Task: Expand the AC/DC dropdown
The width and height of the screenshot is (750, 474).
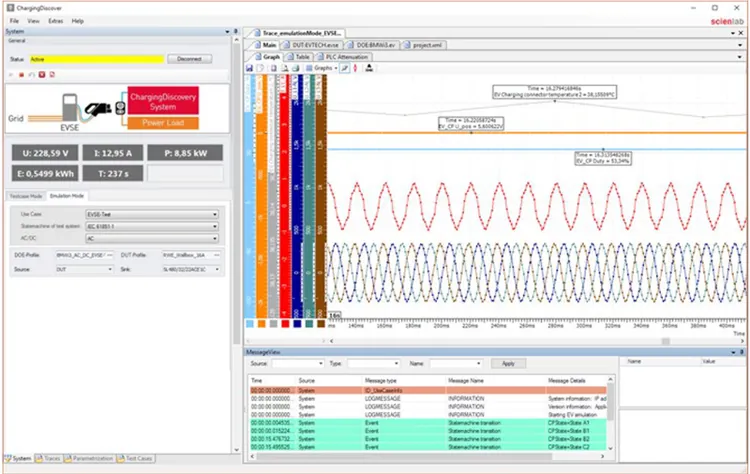Action: coord(152,238)
